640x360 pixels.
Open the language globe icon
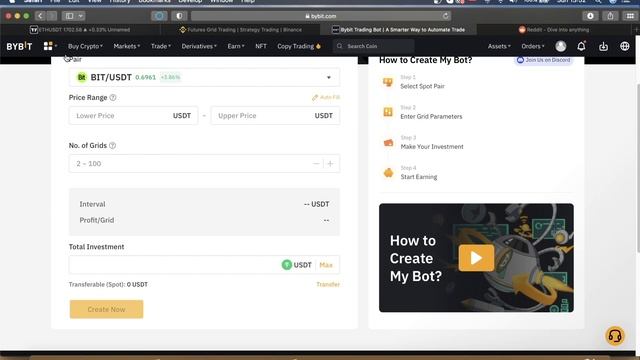624,46
